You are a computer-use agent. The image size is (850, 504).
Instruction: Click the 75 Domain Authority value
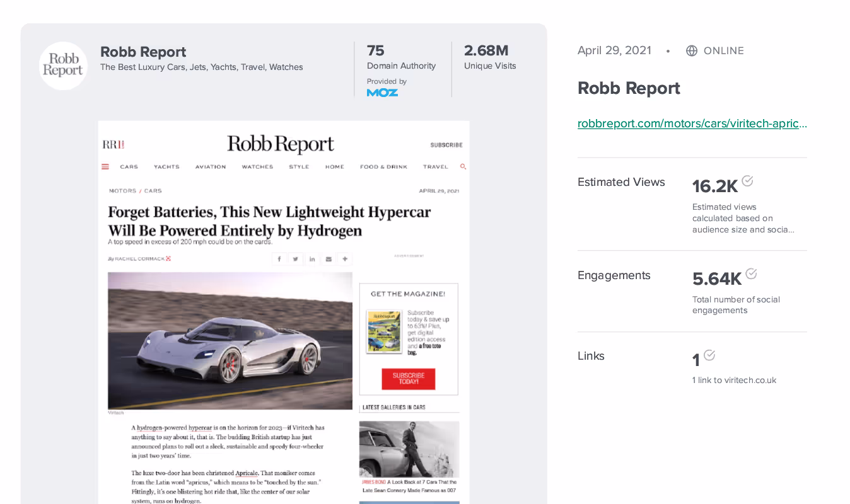click(x=376, y=50)
